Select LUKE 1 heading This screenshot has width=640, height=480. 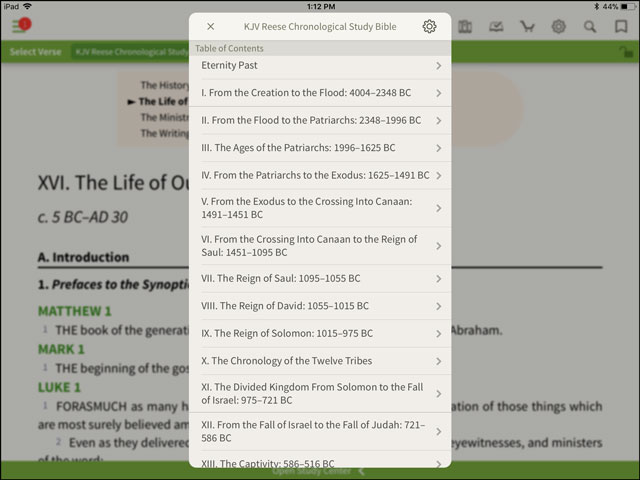[x=59, y=387]
